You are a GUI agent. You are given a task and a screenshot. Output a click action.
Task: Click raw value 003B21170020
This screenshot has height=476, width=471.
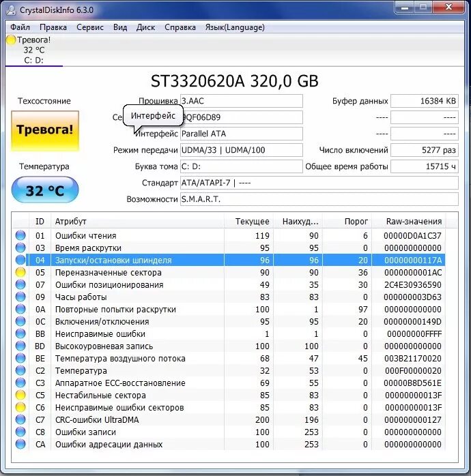point(413,359)
